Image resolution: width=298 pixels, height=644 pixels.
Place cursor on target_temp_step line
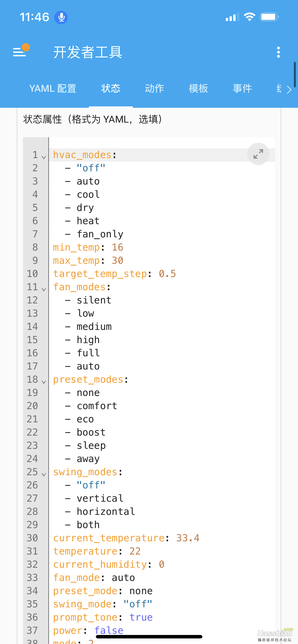114,274
